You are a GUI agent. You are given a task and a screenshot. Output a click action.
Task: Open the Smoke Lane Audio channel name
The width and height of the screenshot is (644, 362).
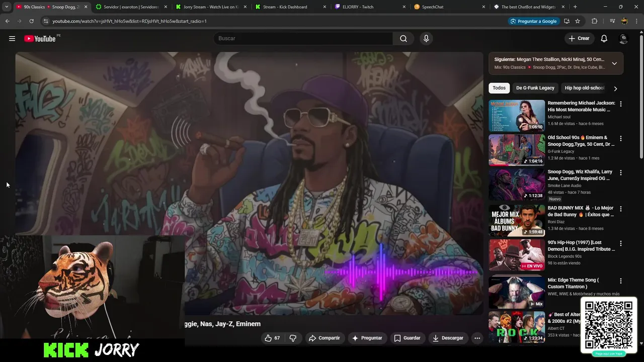click(x=564, y=186)
